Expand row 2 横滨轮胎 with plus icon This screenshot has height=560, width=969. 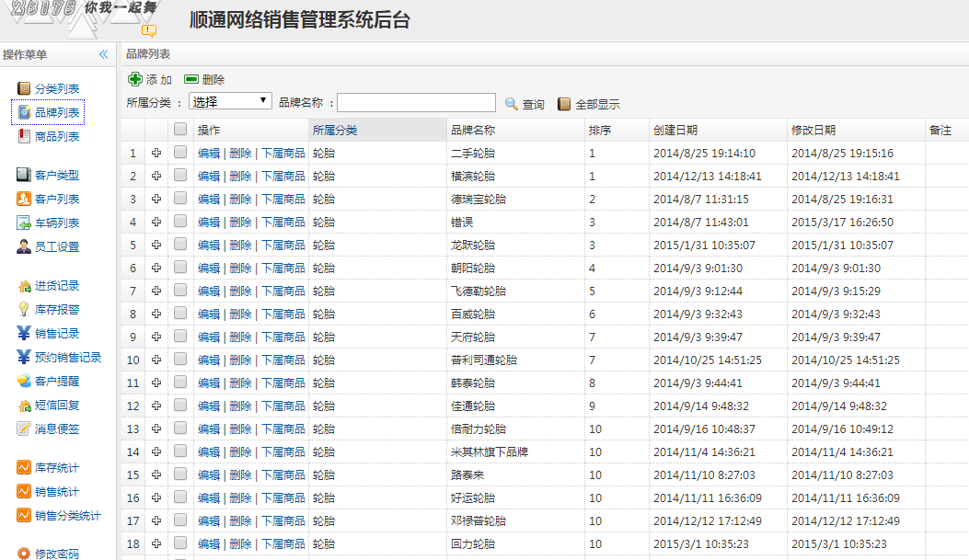(x=156, y=176)
